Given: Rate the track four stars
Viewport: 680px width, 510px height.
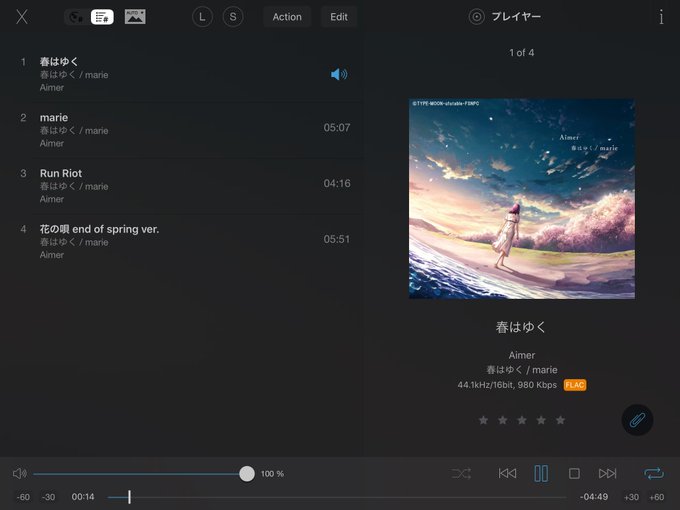Looking at the screenshot, I should pyautogui.click(x=541, y=420).
